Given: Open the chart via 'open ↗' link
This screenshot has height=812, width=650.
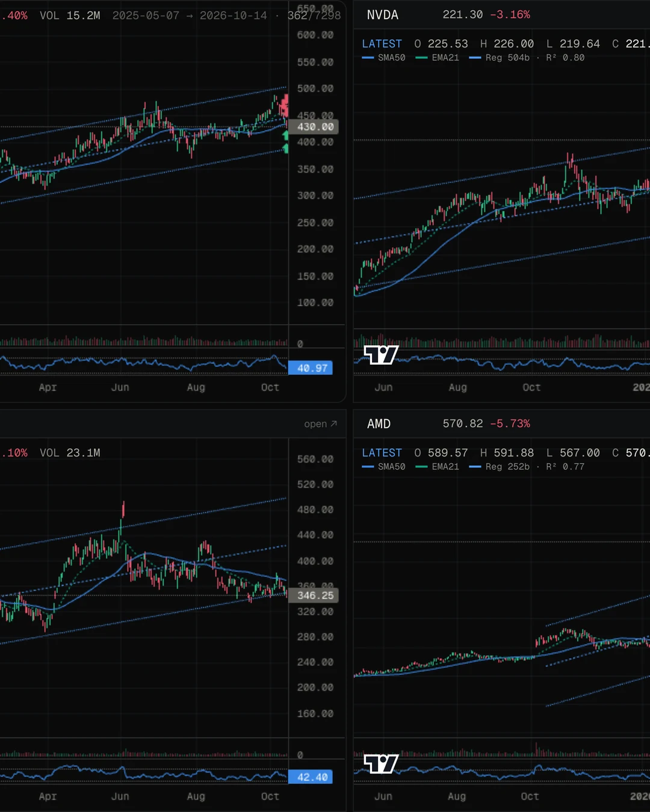Looking at the screenshot, I should (x=320, y=424).
